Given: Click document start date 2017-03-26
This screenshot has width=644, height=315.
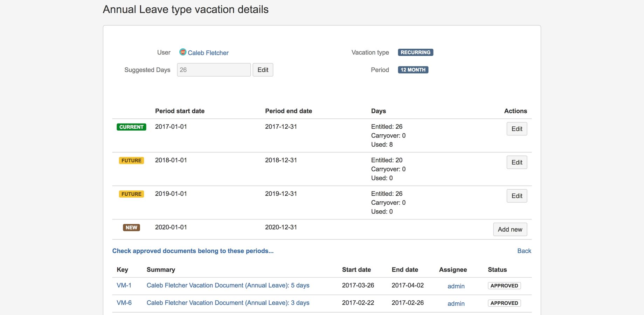Looking at the screenshot, I should point(358,285).
